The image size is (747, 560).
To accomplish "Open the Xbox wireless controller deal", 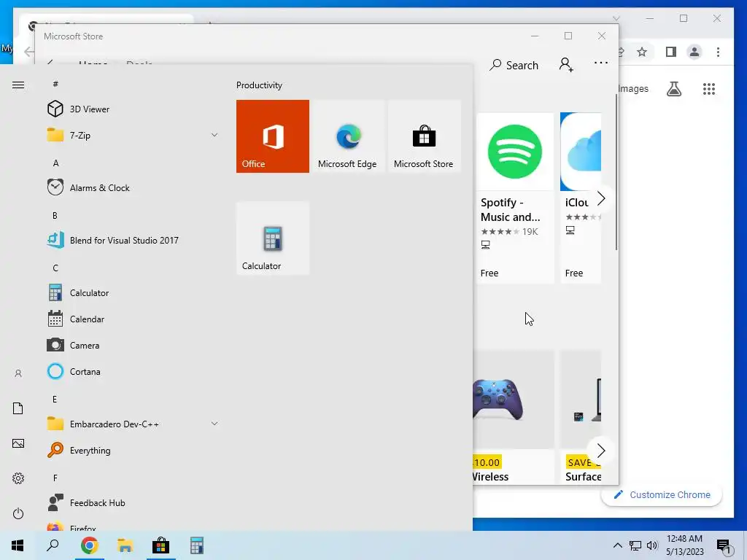I will click(x=514, y=417).
